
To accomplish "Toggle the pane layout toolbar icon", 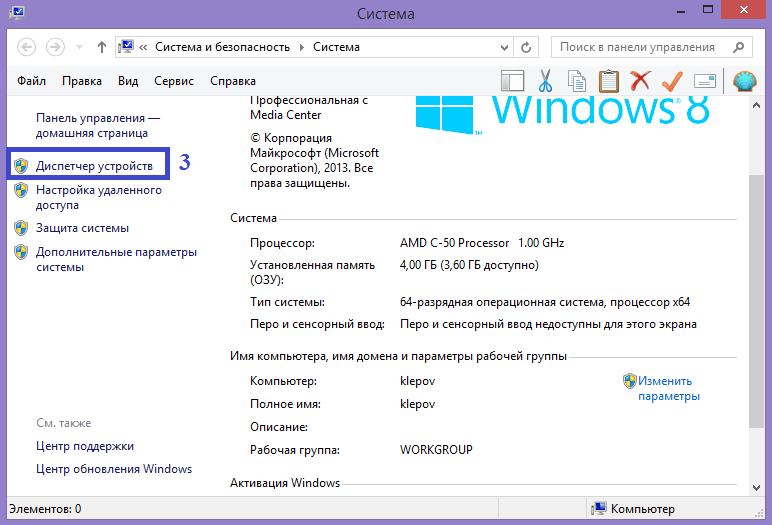I will point(513,81).
